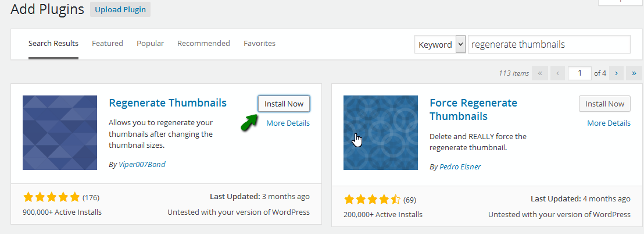Install Force Regenerate Thumbnails plugin now
Viewport: 644px width, 234px height.
coord(604,104)
